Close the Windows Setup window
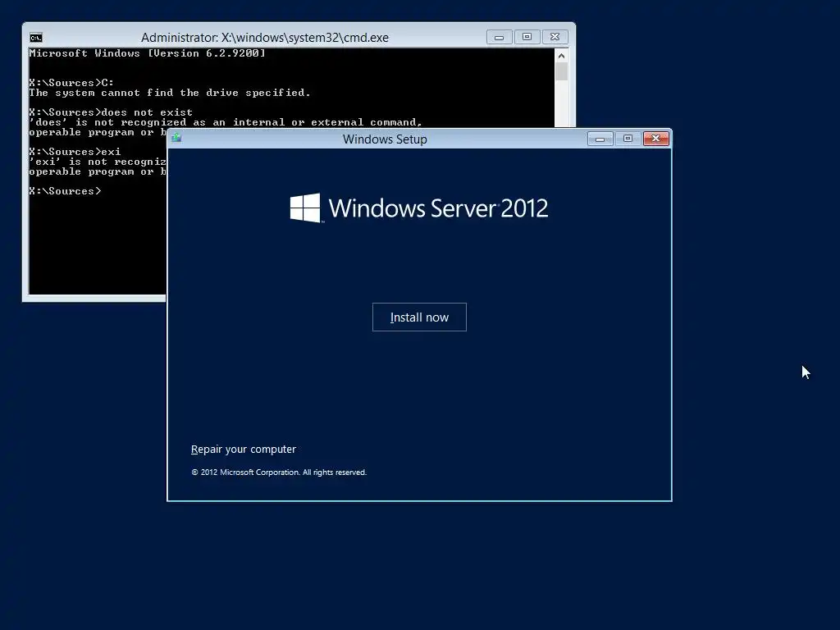This screenshot has width=840, height=630. pyautogui.click(x=655, y=139)
